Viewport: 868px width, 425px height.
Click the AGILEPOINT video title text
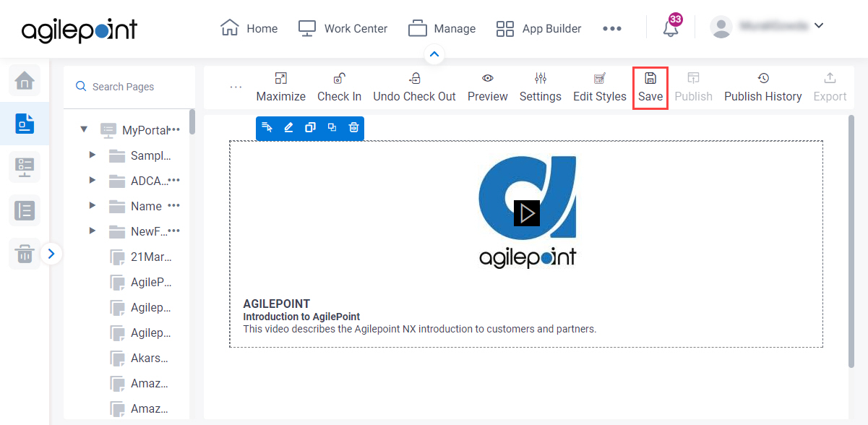[277, 304]
